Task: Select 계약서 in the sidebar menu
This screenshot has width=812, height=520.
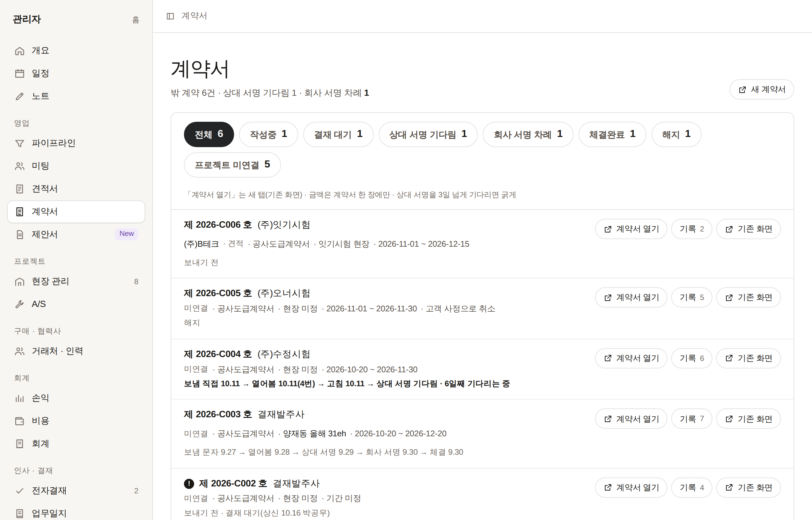Action: [76, 212]
